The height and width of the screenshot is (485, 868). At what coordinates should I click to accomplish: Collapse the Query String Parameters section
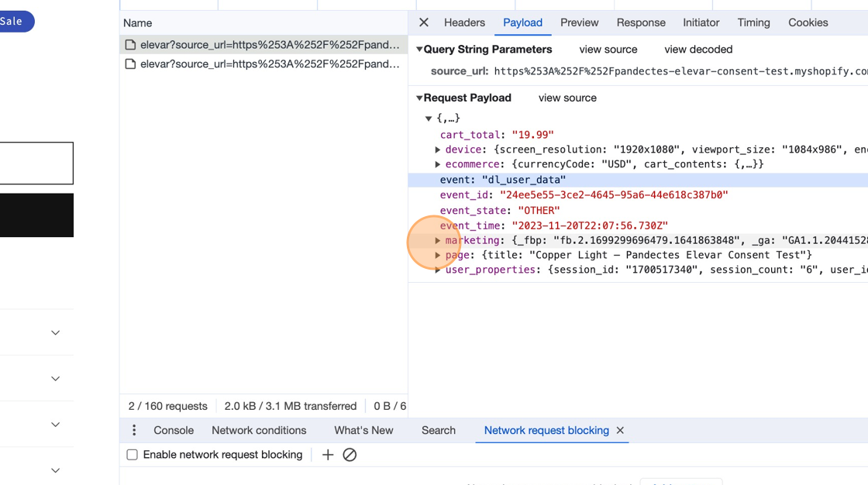pyautogui.click(x=419, y=50)
